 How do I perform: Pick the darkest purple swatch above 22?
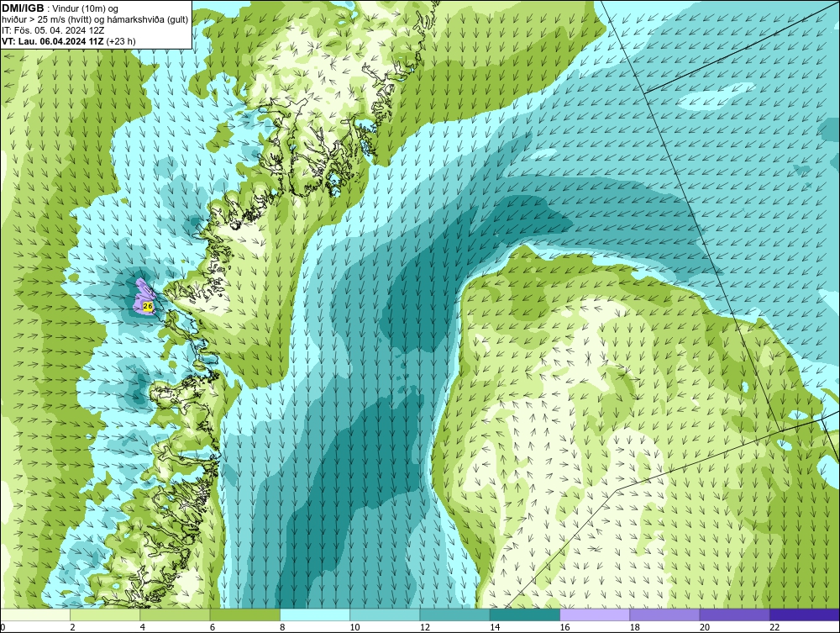click(x=805, y=615)
